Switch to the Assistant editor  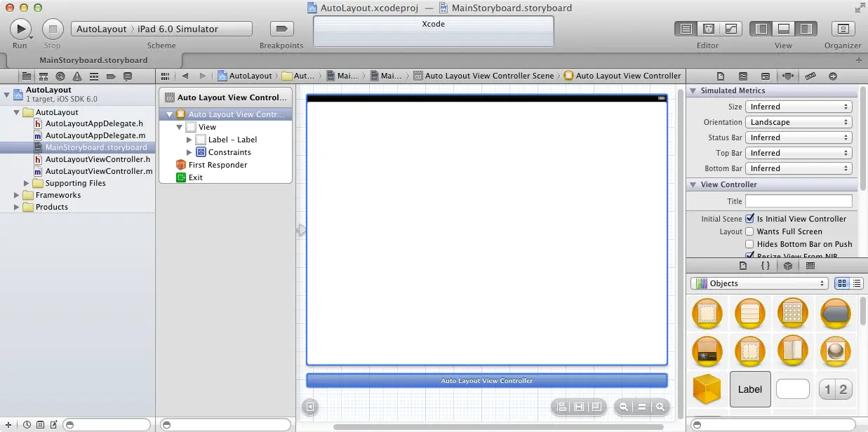click(x=709, y=29)
